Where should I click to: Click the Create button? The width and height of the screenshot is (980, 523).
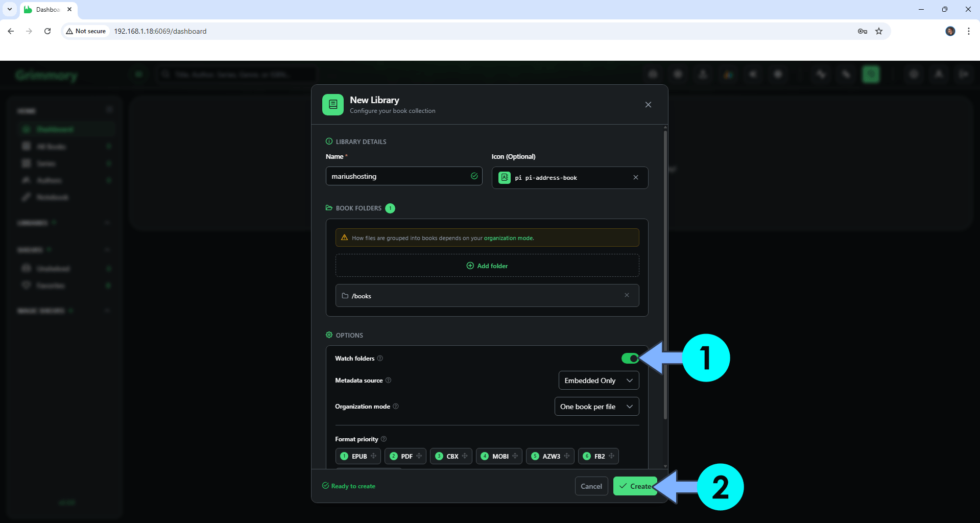click(x=635, y=486)
